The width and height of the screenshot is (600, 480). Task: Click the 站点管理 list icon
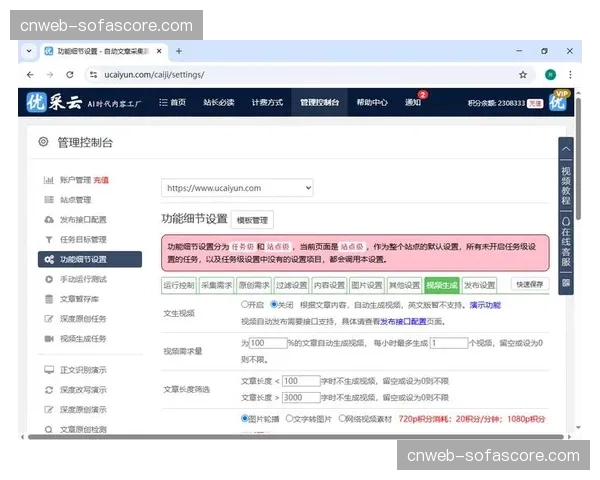point(49,200)
